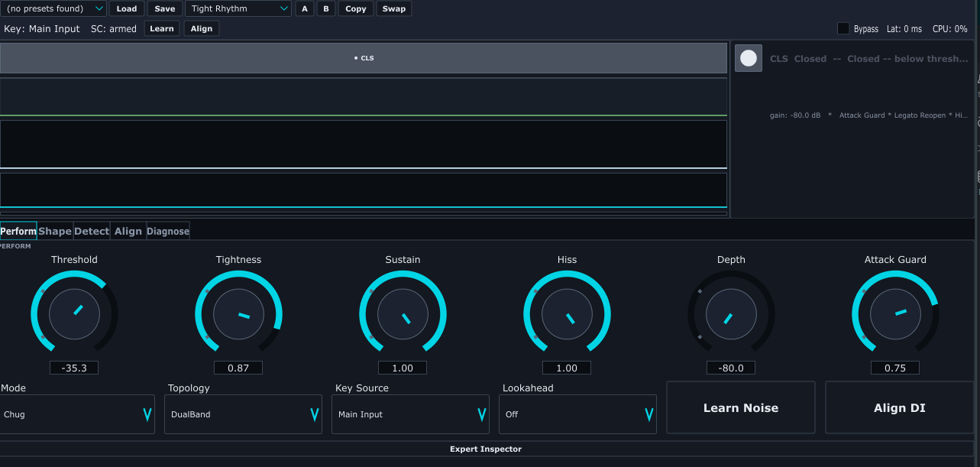Screen dimensions: 980x467
Task: Switch to the Shape tab
Action: click(55, 231)
